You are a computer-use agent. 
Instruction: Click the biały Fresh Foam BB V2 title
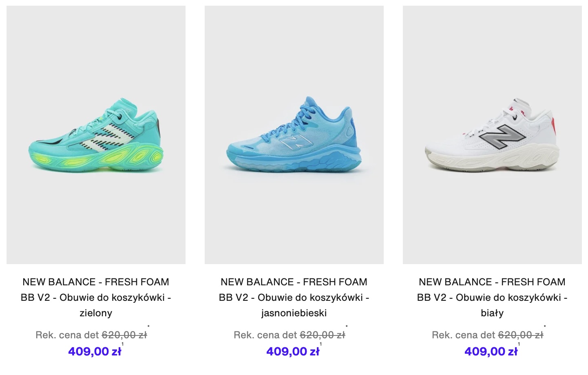pos(492,298)
